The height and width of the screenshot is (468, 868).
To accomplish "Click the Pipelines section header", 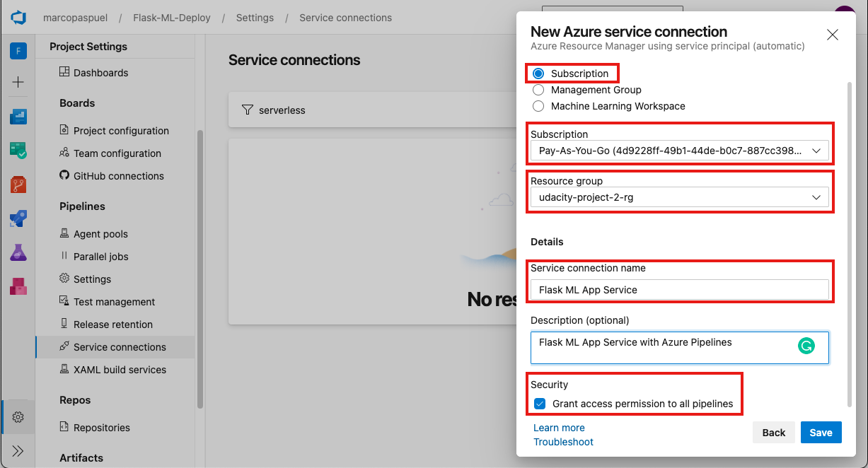I will (x=82, y=206).
